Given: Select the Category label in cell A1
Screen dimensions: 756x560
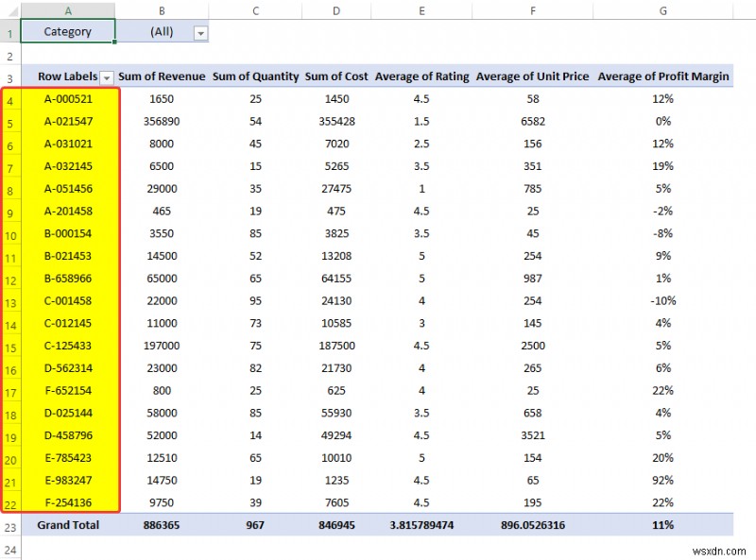Looking at the screenshot, I should [x=66, y=31].
